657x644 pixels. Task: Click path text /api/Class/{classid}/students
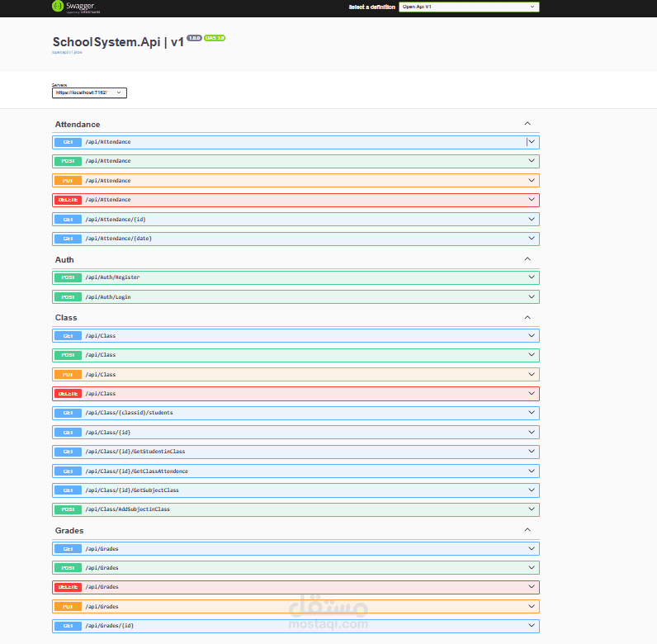[x=129, y=413]
